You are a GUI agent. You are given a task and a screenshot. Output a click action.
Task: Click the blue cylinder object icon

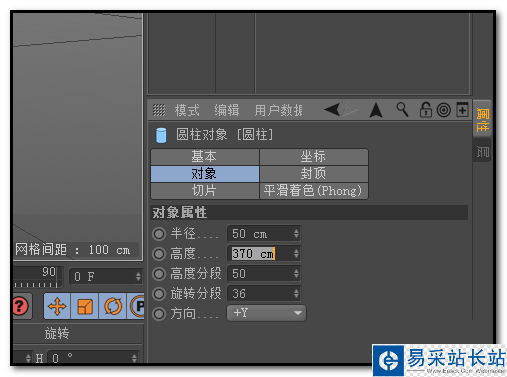click(x=161, y=135)
